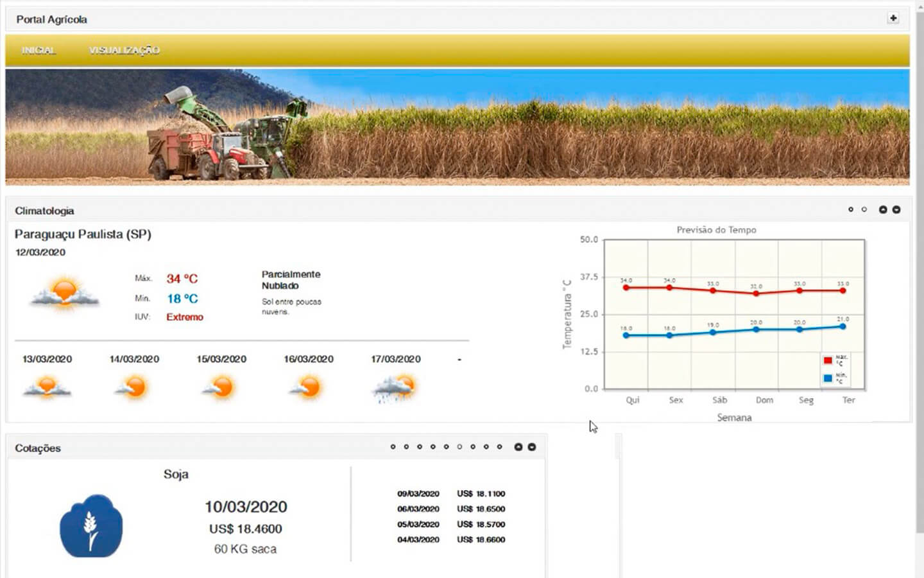Click the 13/03/2020 forecast weather icon
Screen dimensions: 924x578
(x=47, y=387)
